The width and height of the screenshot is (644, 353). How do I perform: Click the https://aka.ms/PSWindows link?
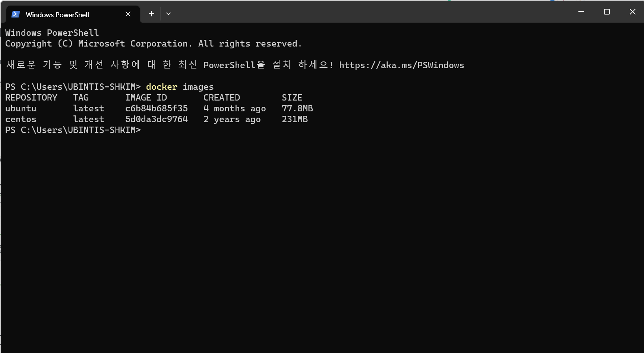coord(401,65)
